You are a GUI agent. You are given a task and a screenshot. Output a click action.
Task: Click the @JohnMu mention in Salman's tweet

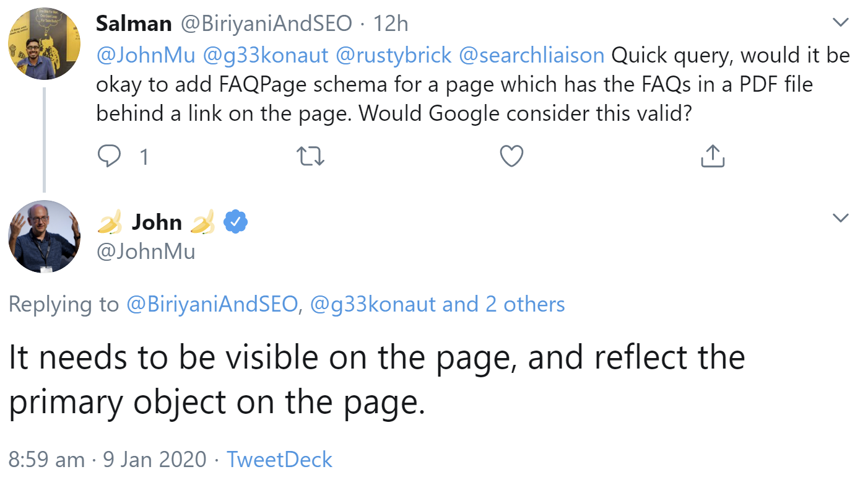[x=145, y=56]
